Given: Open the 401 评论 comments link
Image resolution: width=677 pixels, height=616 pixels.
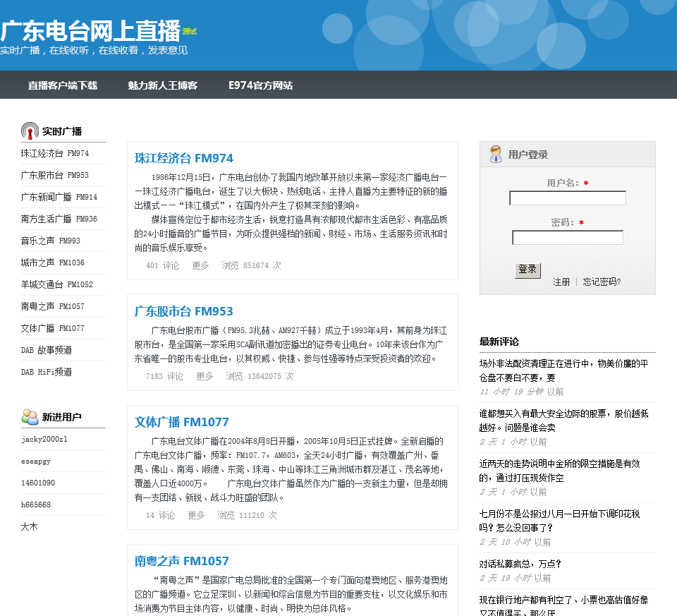Looking at the screenshot, I should click(x=162, y=265).
